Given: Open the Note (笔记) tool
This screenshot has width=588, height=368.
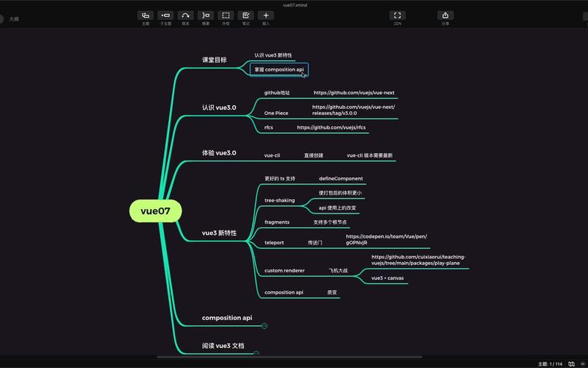Looking at the screenshot, I should (245, 15).
